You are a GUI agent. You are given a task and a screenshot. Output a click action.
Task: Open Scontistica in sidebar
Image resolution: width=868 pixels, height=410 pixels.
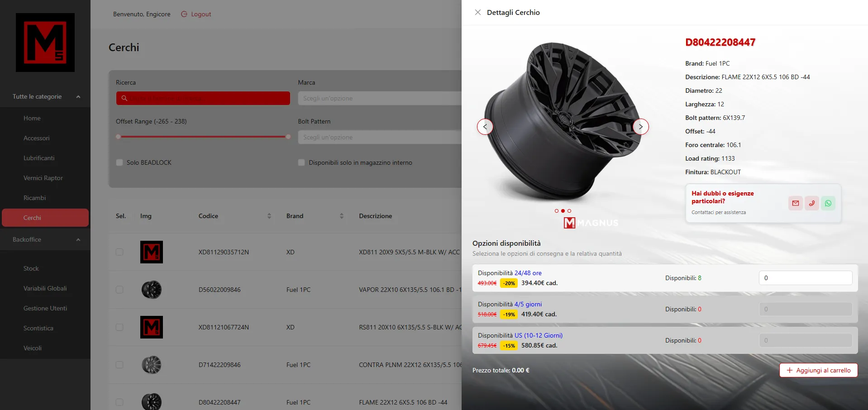(x=38, y=328)
